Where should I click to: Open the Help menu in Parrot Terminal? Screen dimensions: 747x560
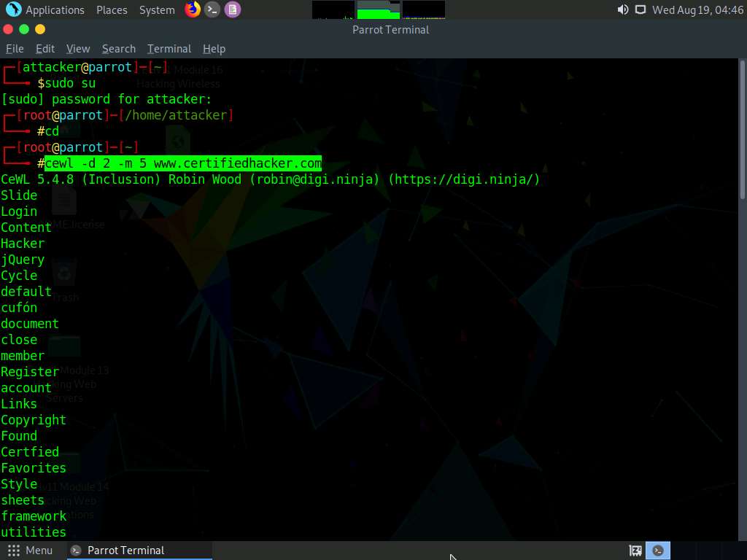pos(214,49)
